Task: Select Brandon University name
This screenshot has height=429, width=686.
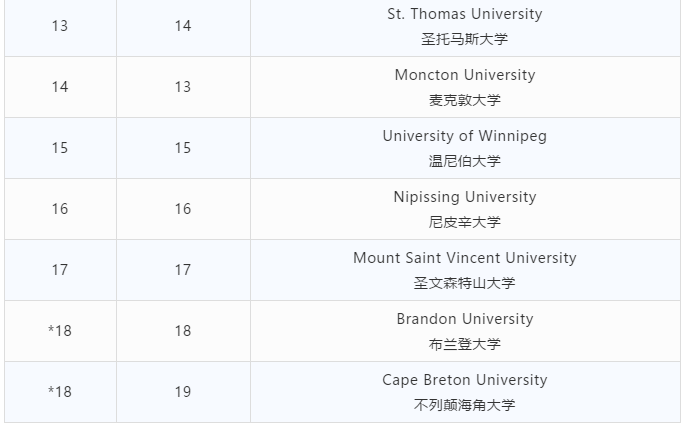Action: pos(465,319)
